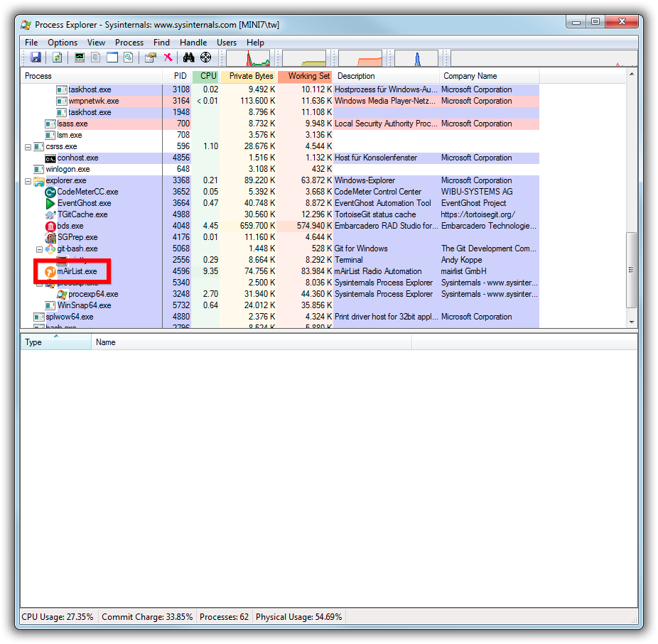Click the process list vertical scrollbar thumb
The height and width of the screenshot is (644, 658).
coord(631,269)
